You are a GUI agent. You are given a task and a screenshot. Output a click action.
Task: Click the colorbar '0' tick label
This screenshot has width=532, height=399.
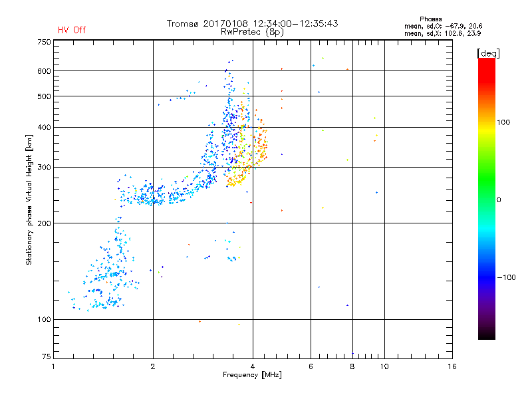[x=499, y=200]
